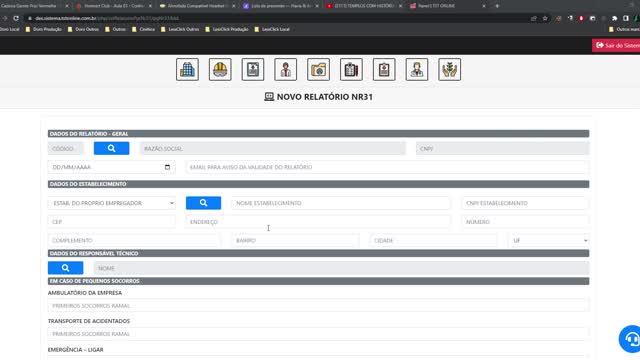Screen dimensions: 640x360
Task: Click the Bairro input field
Action: [296, 240]
